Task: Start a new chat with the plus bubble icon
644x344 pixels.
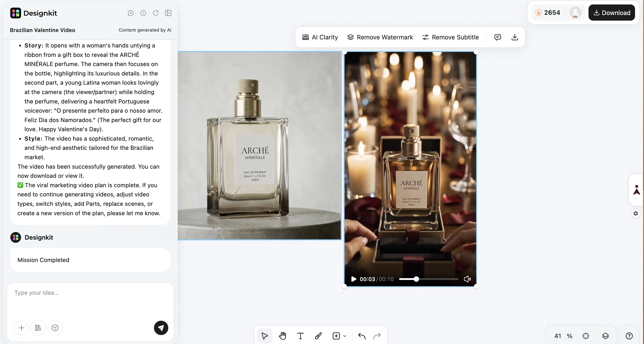Action: [x=130, y=13]
